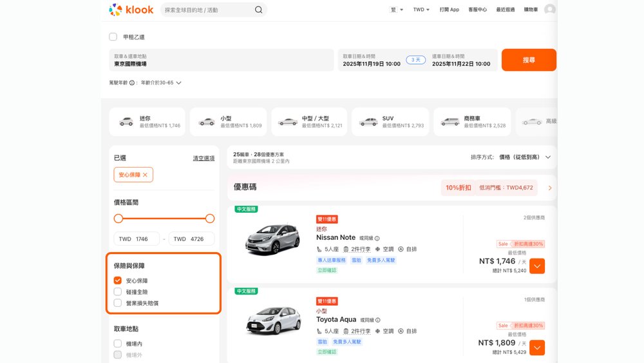Screen dimensions: 644x363
Task: Click the maximum price field TWD 4726
Action: click(x=191, y=239)
